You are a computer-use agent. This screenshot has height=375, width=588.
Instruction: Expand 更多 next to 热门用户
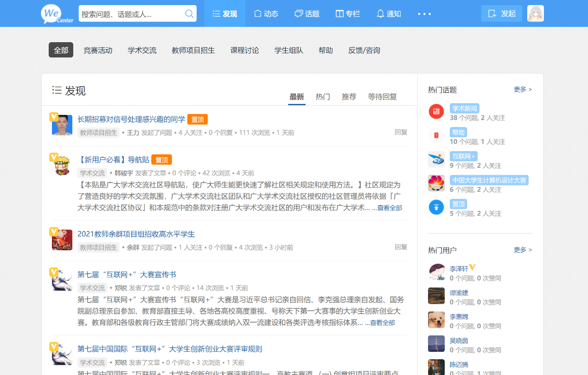coord(523,250)
